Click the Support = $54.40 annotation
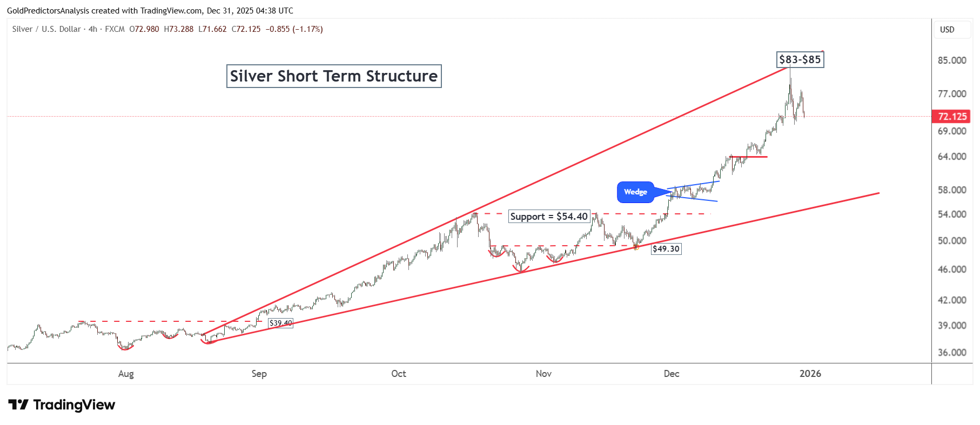The image size is (980, 425). [x=549, y=217]
